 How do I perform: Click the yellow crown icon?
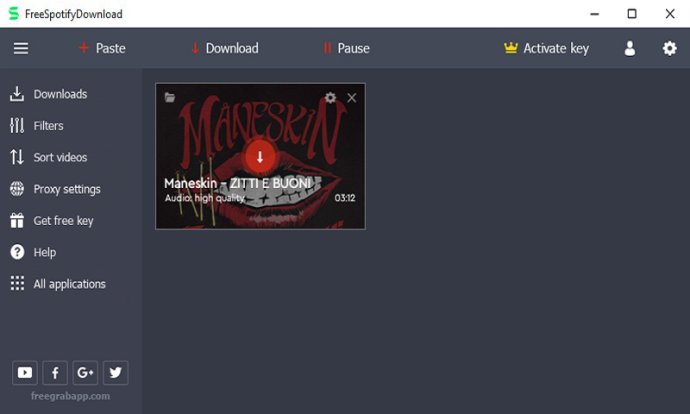[x=510, y=48]
